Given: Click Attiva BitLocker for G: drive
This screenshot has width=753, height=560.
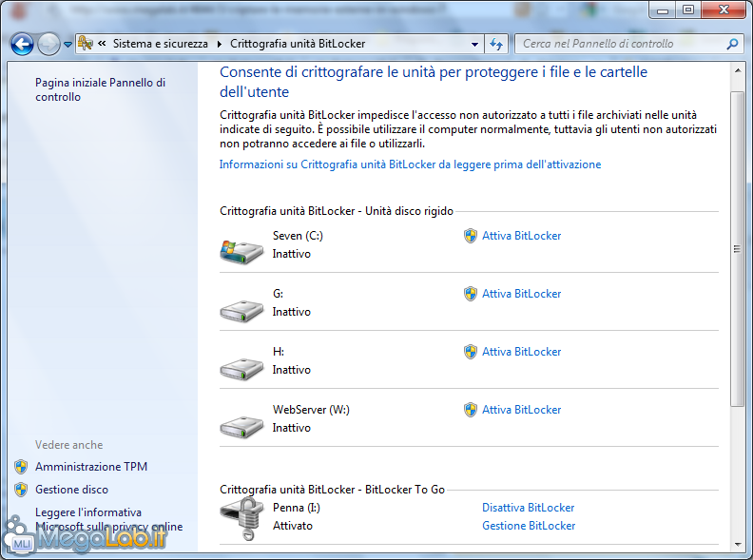Looking at the screenshot, I should click(x=522, y=294).
